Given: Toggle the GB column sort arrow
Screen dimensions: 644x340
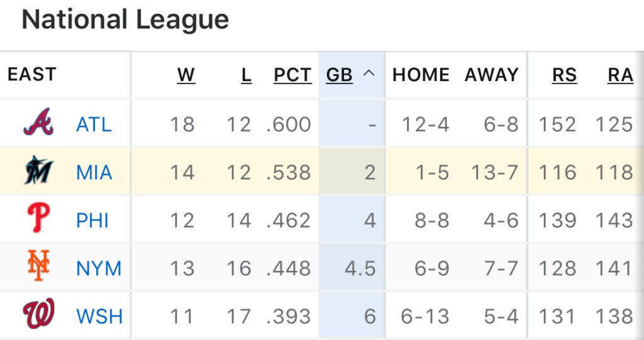Looking at the screenshot, I should 369,75.
